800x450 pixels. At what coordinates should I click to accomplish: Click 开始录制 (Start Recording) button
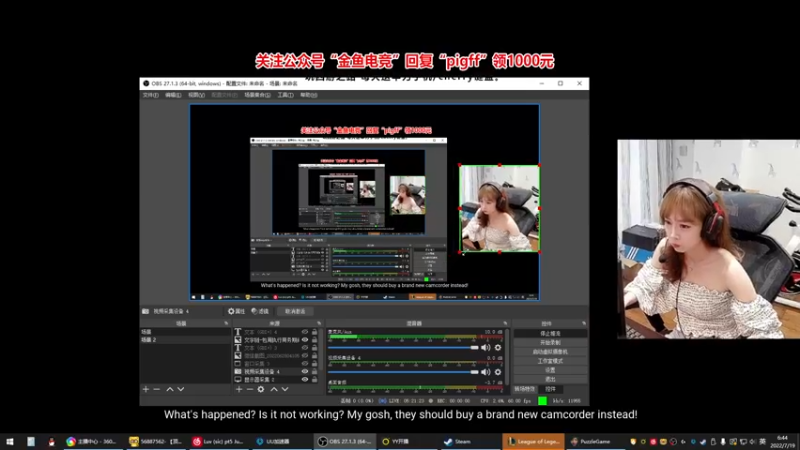[550, 342]
